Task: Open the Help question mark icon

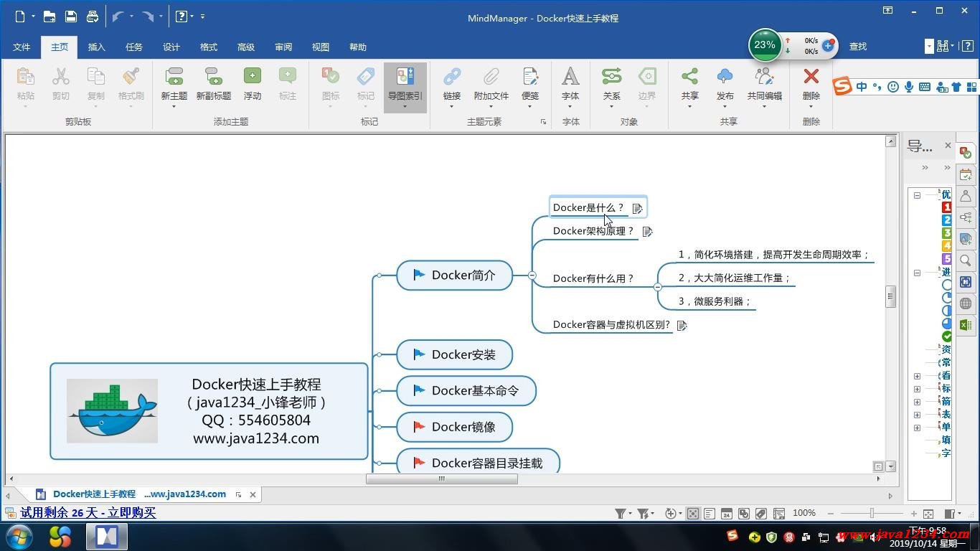Action: coord(182,16)
